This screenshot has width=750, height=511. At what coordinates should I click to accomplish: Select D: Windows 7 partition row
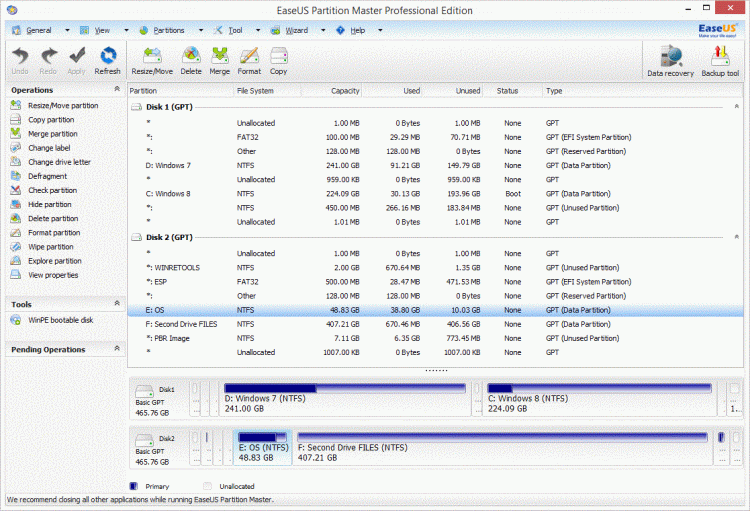pyautogui.click(x=435, y=165)
